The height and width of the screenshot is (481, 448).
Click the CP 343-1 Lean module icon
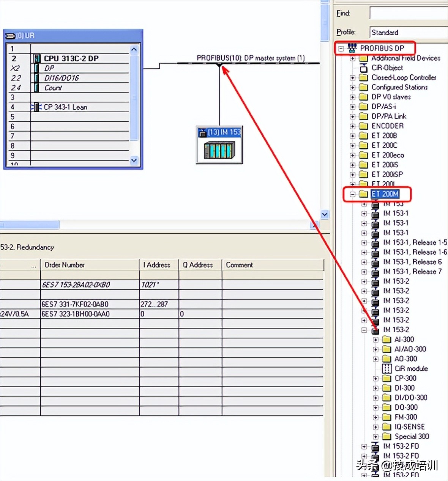click(36, 107)
